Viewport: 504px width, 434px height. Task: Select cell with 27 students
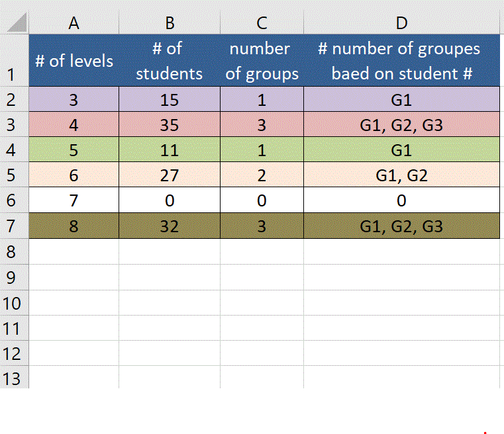(x=170, y=175)
